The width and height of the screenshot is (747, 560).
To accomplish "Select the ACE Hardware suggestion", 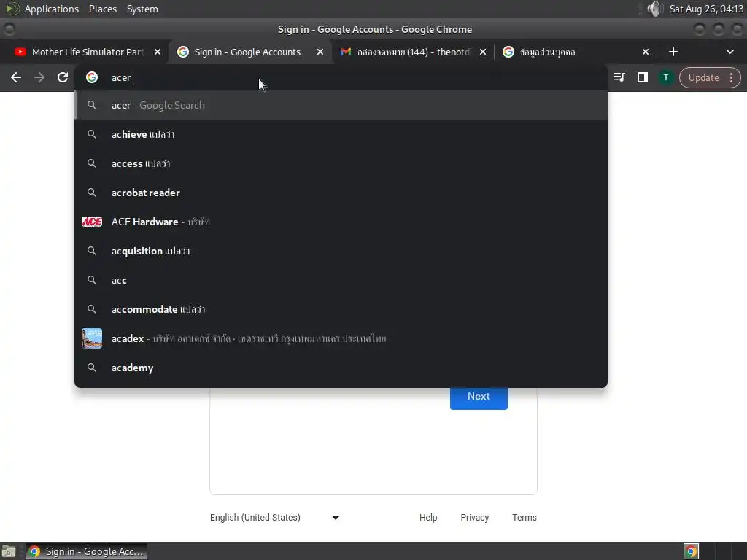I will pos(341,222).
